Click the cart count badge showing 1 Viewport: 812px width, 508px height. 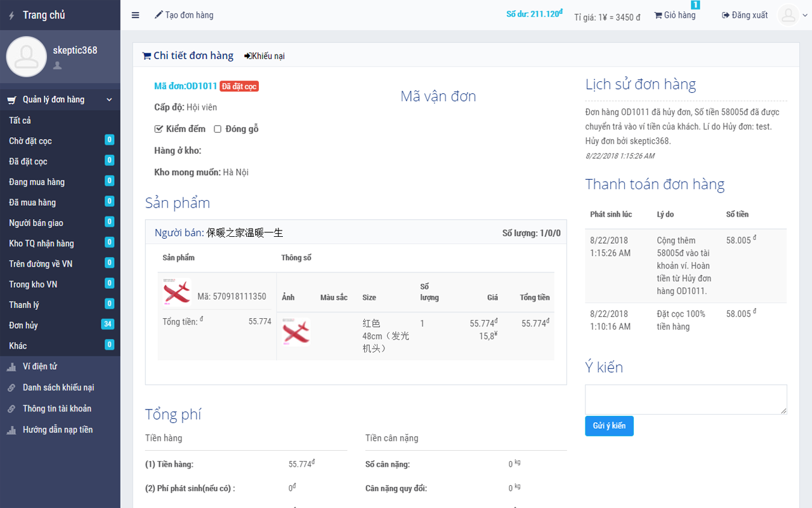click(x=695, y=4)
